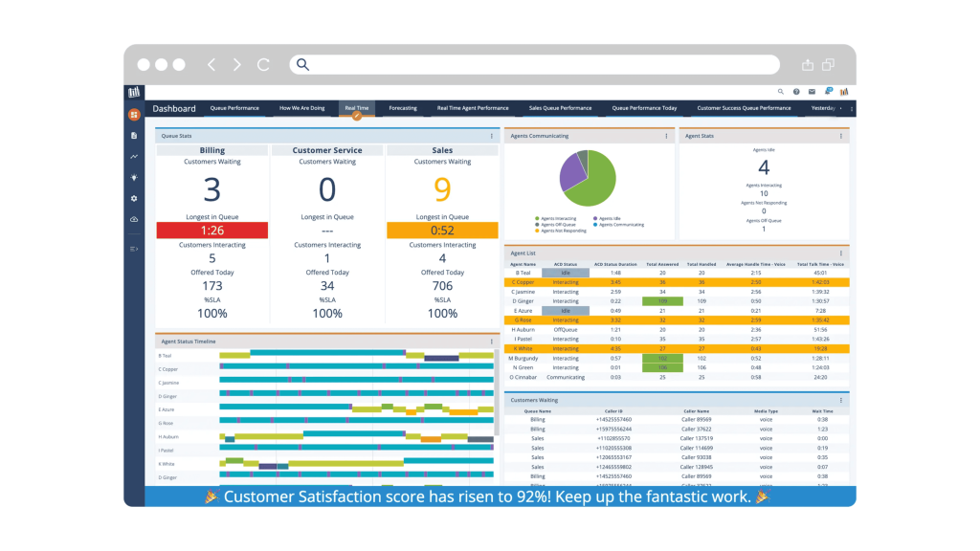Refresh the page using the reload icon

tap(263, 64)
